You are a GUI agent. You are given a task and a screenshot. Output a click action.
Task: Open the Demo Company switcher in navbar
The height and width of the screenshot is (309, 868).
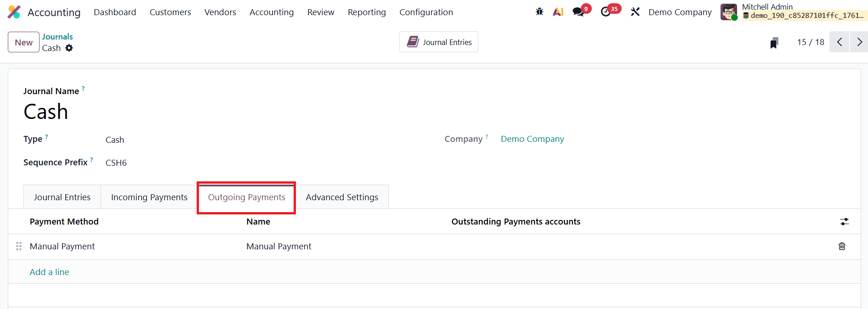pos(680,12)
